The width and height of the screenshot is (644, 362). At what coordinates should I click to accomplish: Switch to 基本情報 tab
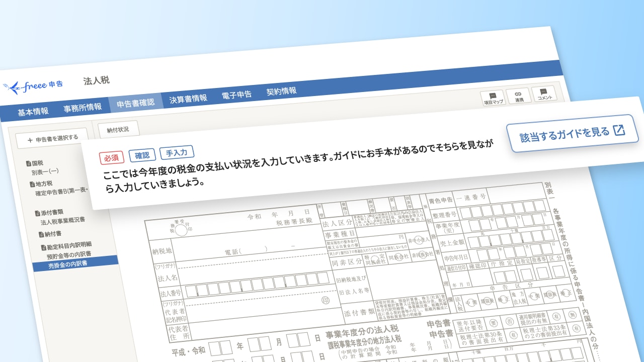pyautogui.click(x=33, y=111)
